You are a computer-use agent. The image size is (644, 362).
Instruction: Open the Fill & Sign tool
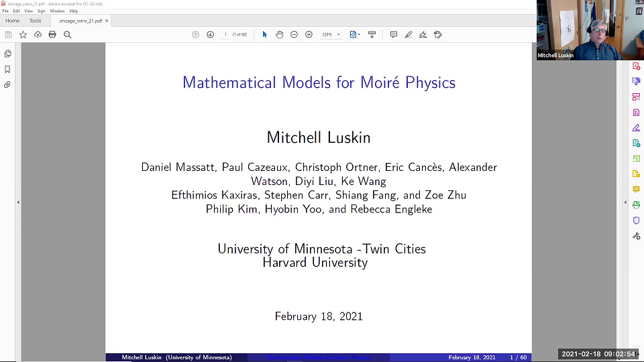pos(636,128)
